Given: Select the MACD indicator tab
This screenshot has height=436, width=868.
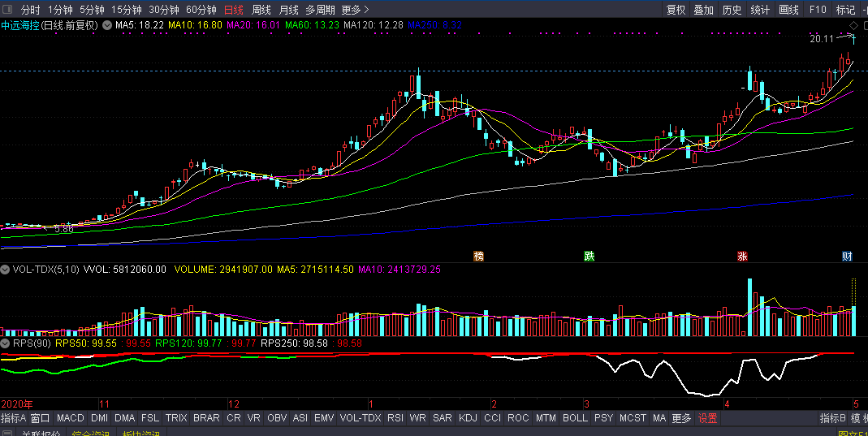Looking at the screenshot, I should pyautogui.click(x=71, y=418).
